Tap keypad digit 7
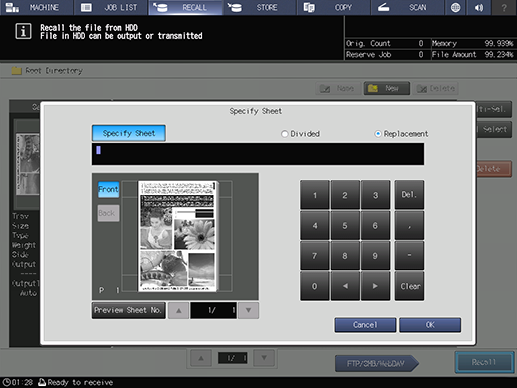Screen dimensions: 517x388 (x=315, y=256)
